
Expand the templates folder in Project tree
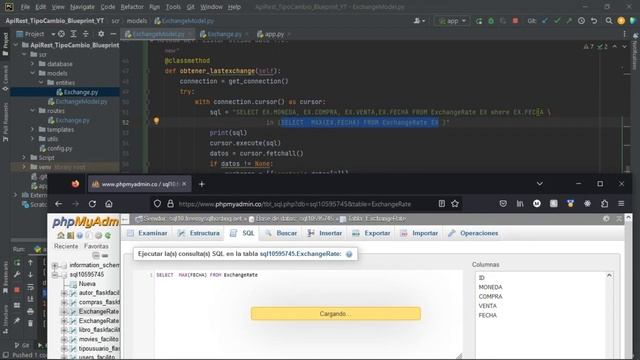(x=33, y=129)
